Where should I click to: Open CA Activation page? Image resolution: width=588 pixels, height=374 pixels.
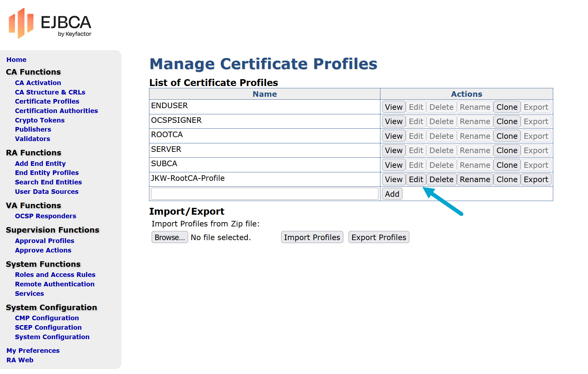coord(38,82)
